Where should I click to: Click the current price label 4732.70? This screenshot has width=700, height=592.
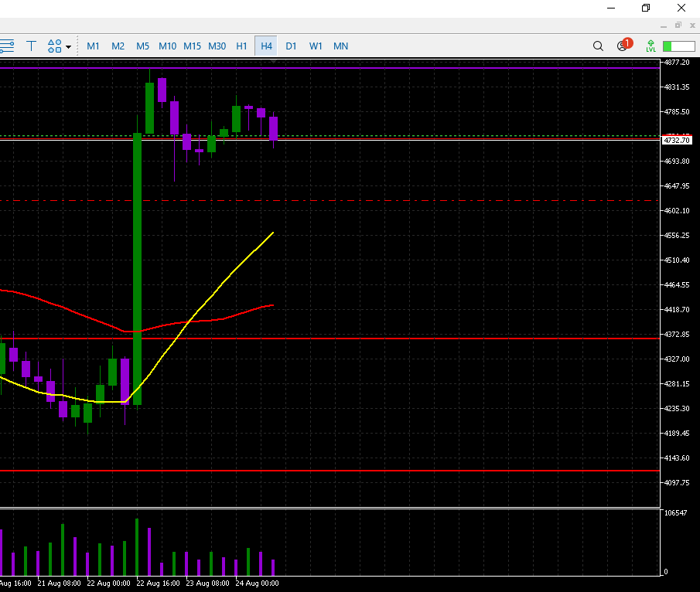click(x=677, y=141)
